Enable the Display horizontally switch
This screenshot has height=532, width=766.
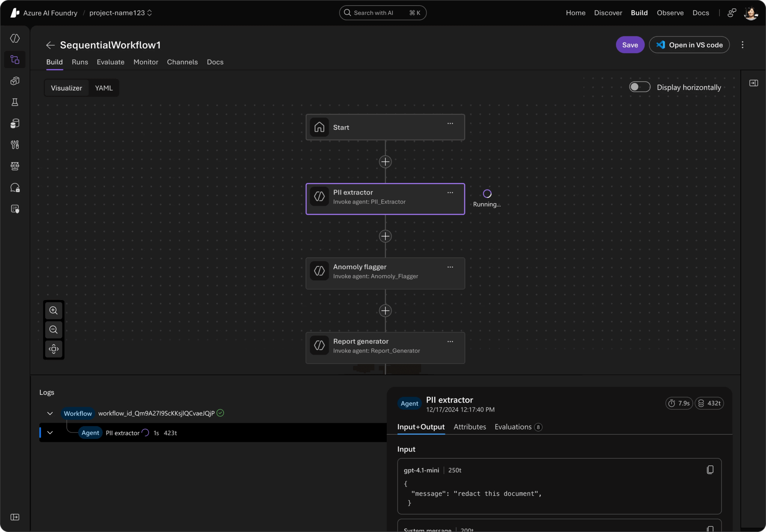(x=640, y=87)
